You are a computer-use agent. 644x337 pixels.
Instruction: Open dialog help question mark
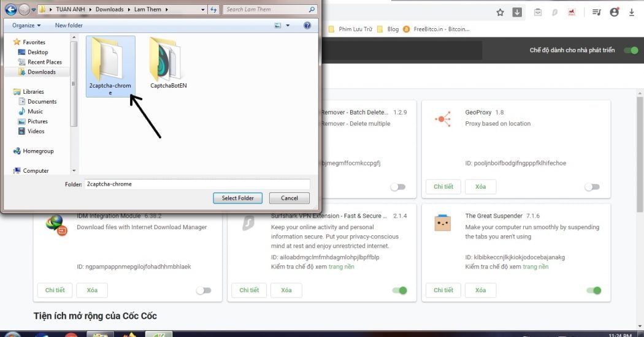[307, 26]
